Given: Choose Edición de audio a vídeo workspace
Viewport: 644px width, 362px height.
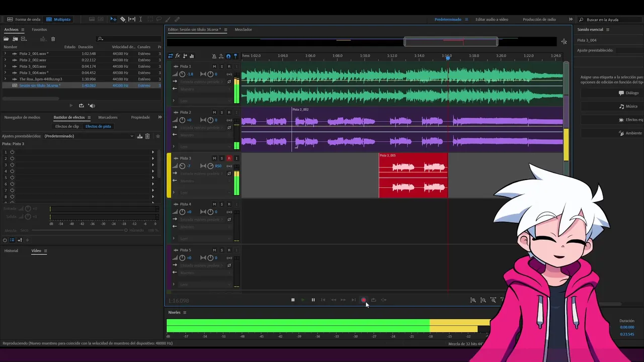Looking at the screenshot, I should (492, 19).
